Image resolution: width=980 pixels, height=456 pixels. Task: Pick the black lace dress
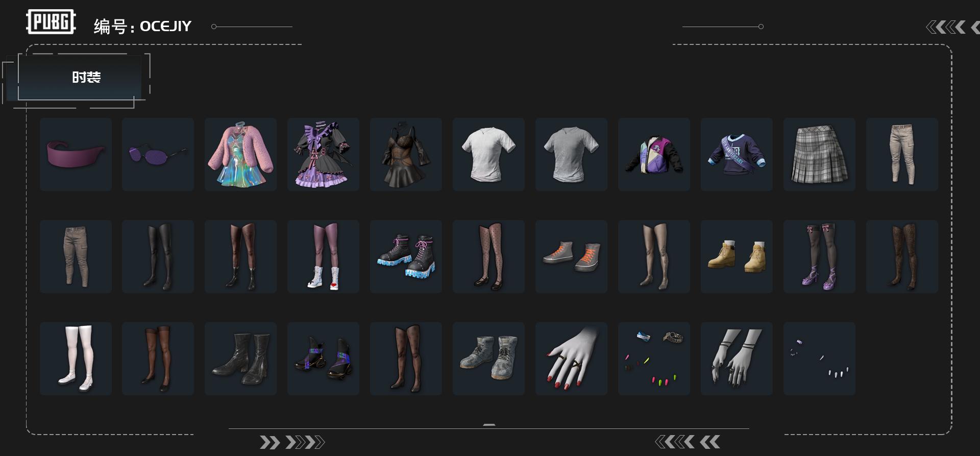(406, 154)
